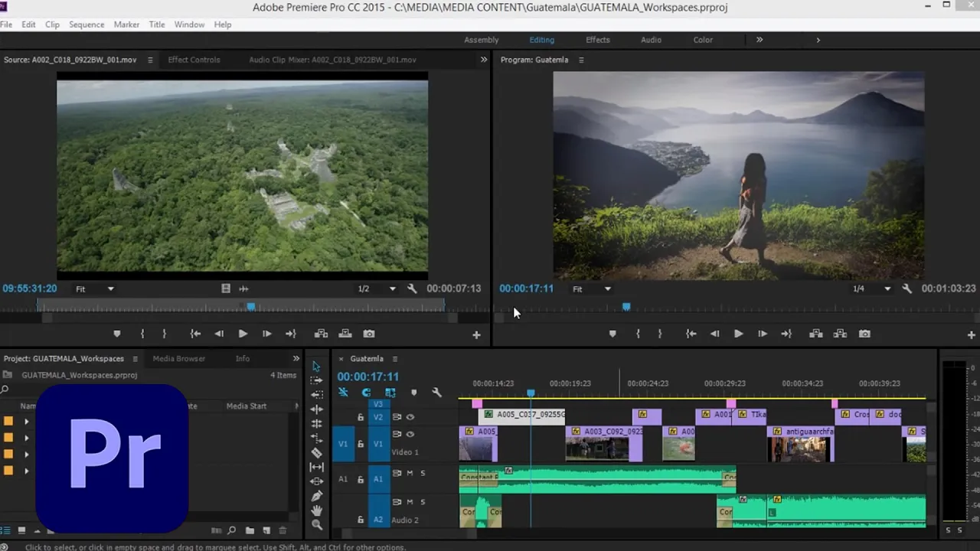The height and width of the screenshot is (551, 980).
Task: Click Export Frame camera in Source monitor
Action: [x=369, y=334]
